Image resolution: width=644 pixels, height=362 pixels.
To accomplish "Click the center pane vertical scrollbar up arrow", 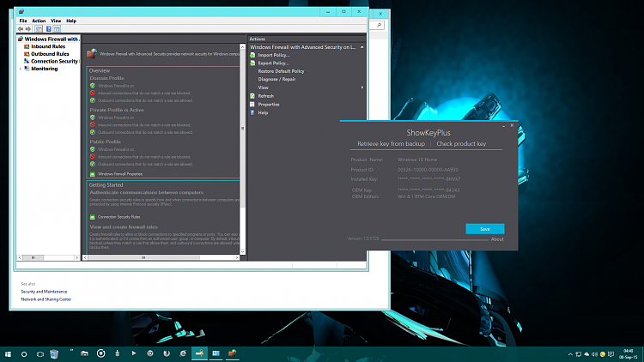I will point(242,47).
